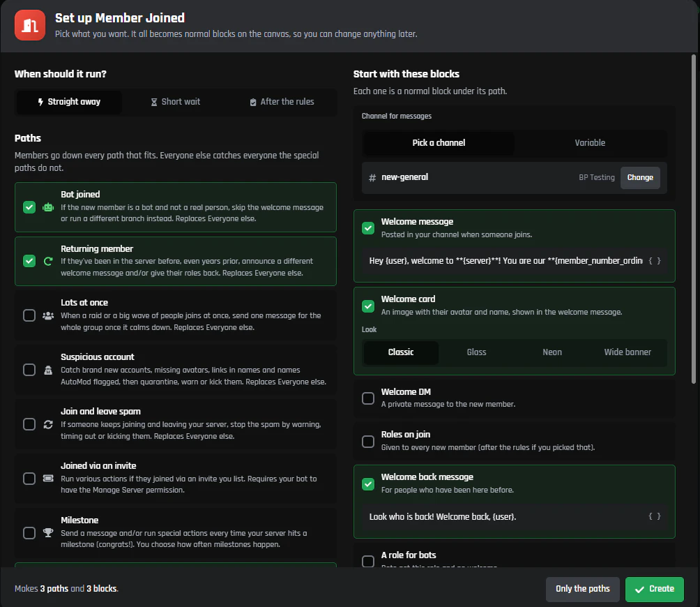The width and height of the screenshot is (700, 607).
Task: Click the Milestone trophy icon
Action: tap(48, 533)
